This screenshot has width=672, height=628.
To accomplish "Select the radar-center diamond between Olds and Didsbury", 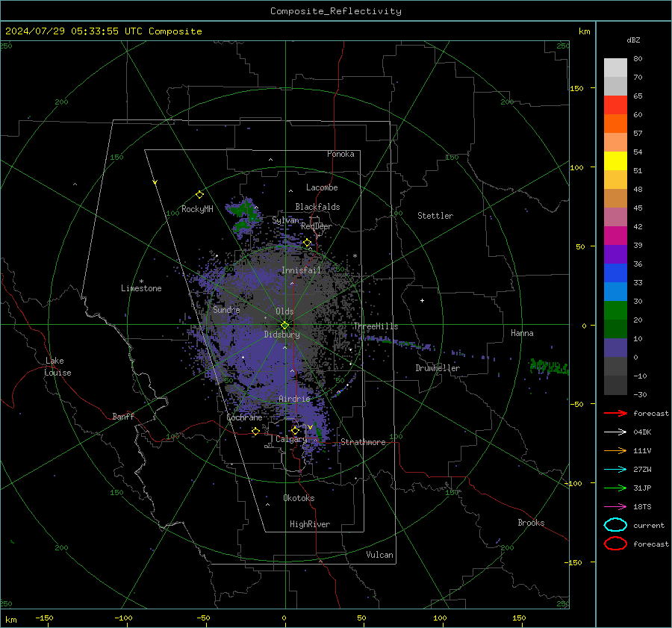I will click(x=284, y=326).
